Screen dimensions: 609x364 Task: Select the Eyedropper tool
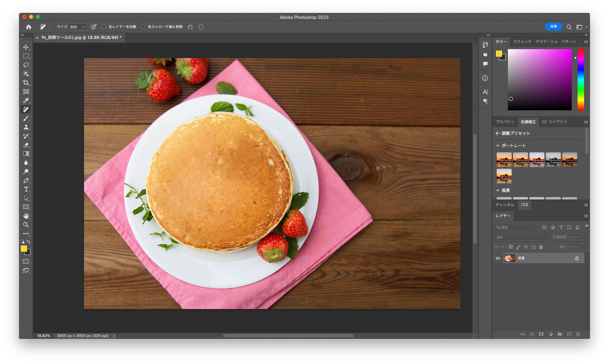click(26, 100)
